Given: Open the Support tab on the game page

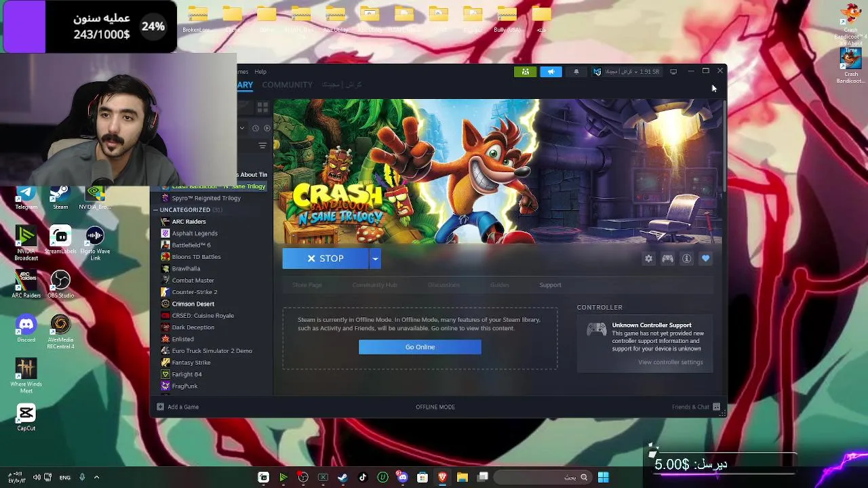Looking at the screenshot, I should (x=550, y=285).
